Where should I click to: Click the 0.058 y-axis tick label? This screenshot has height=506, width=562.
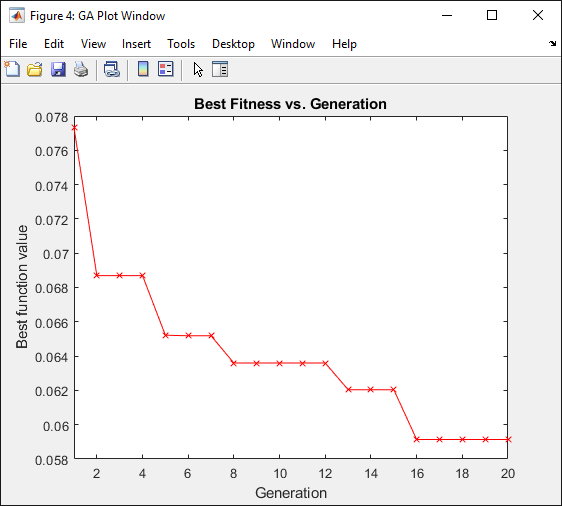click(x=51, y=460)
